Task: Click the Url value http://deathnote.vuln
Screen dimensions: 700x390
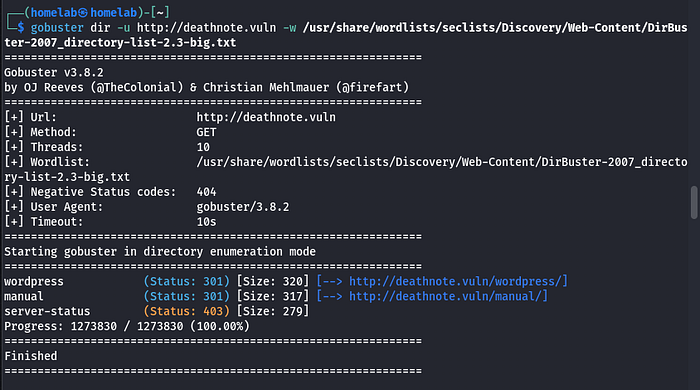Action: pyautogui.click(x=266, y=117)
